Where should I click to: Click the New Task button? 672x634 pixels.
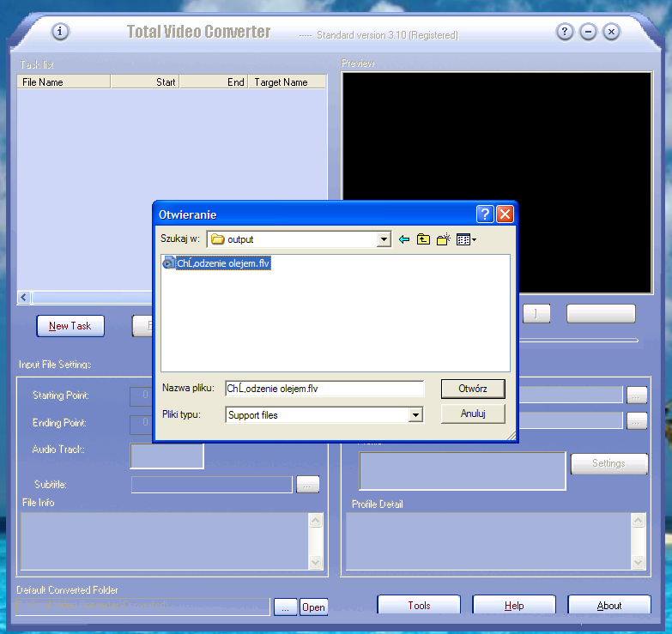click(x=70, y=326)
